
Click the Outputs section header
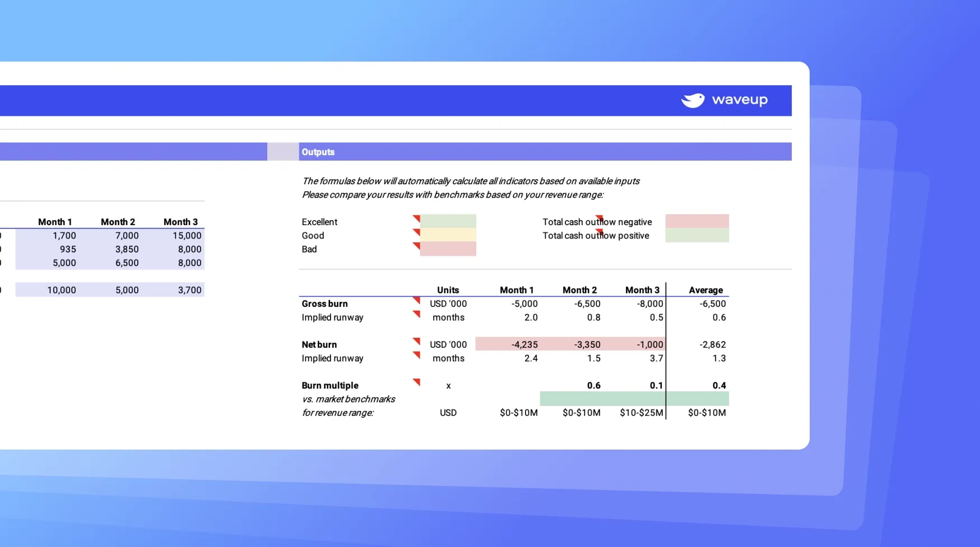[x=318, y=152]
